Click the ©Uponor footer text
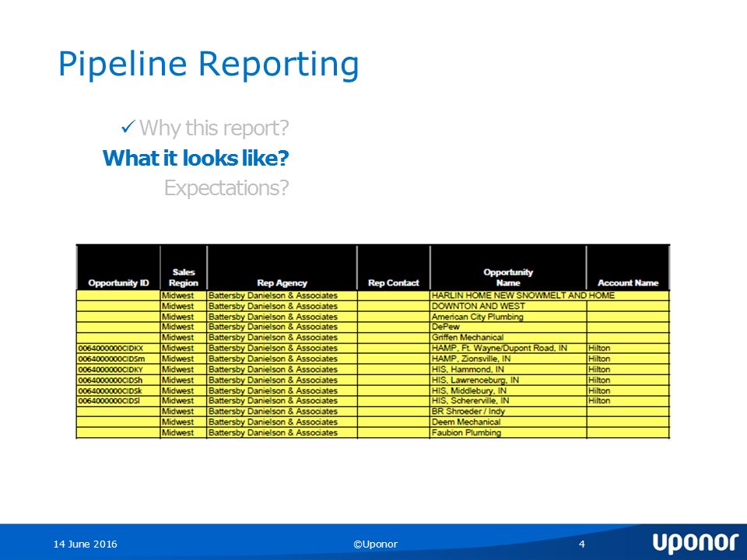 [375, 544]
